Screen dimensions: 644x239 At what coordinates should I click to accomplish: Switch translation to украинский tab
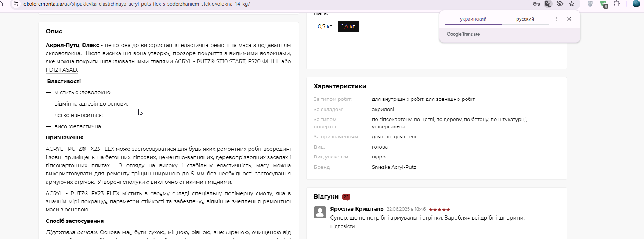pyautogui.click(x=473, y=19)
